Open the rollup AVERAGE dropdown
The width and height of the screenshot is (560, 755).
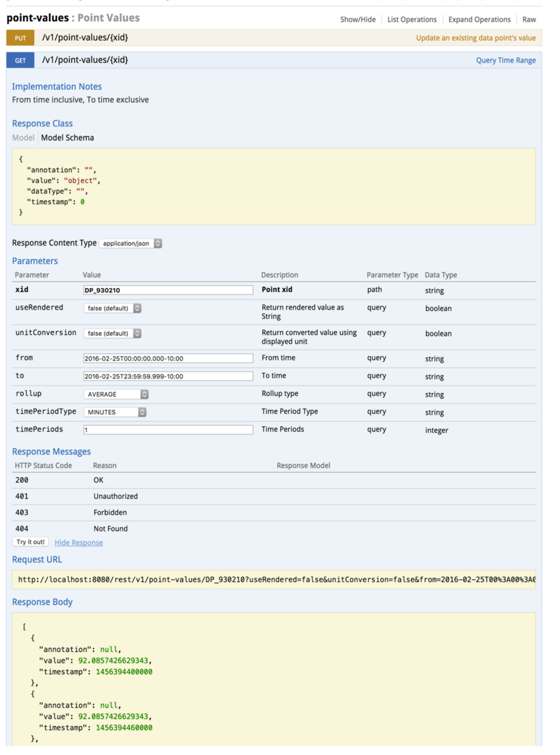116,394
